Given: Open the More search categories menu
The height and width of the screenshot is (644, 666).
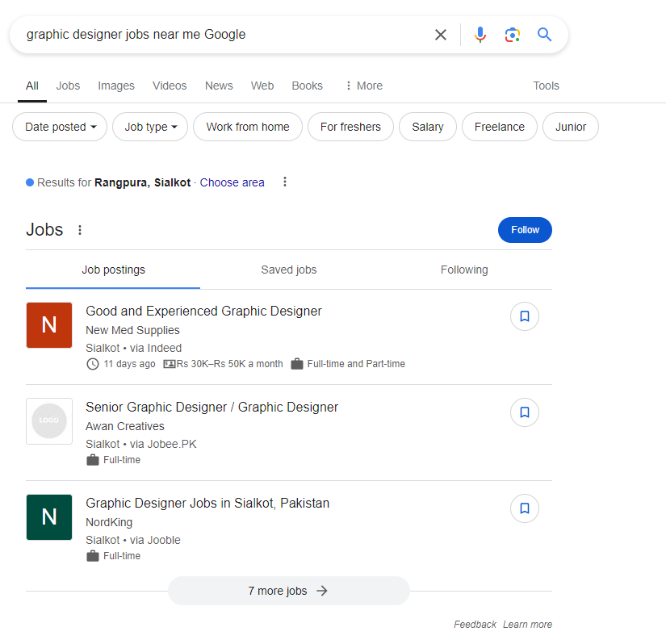Looking at the screenshot, I should pos(363,86).
